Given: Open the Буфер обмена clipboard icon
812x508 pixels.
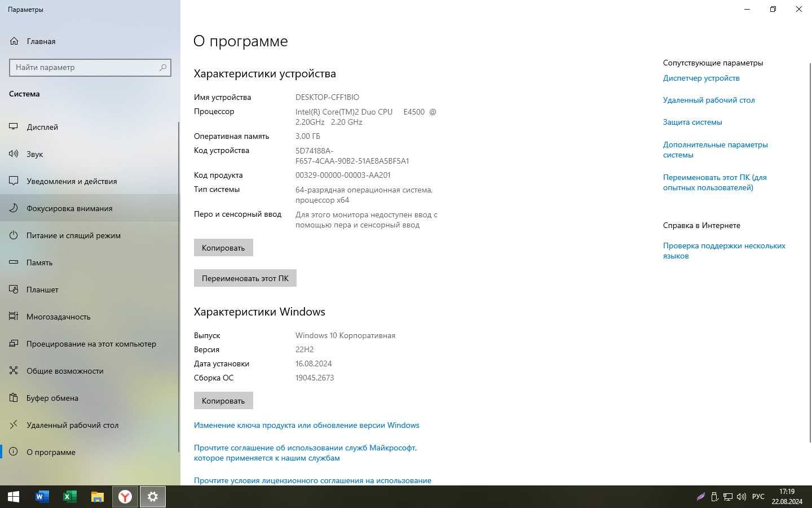Looking at the screenshot, I should pyautogui.click(x=14, y=398).
